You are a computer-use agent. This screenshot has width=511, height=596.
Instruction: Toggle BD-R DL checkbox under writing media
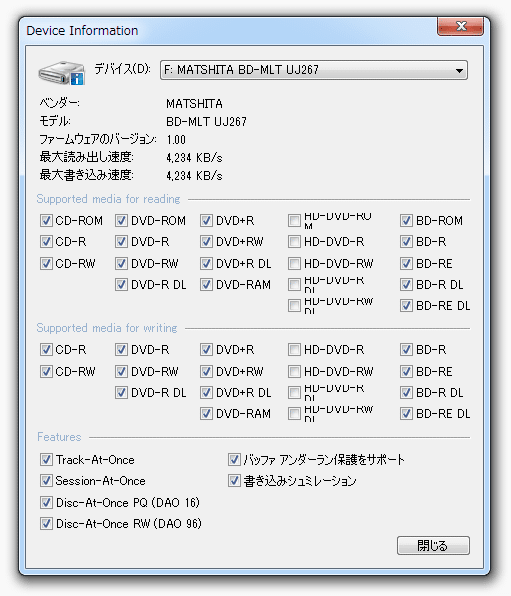(406, 392)
